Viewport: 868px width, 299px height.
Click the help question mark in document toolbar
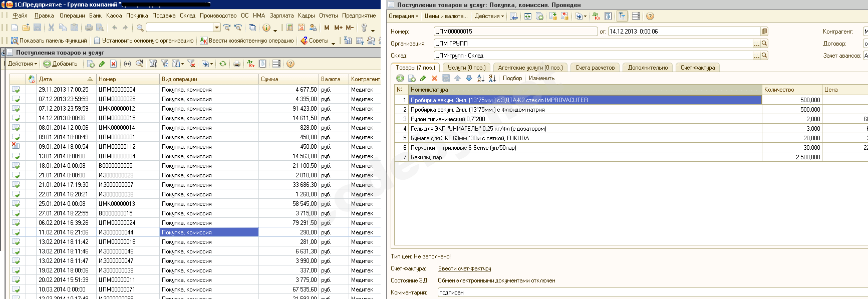tap(650, 16)
